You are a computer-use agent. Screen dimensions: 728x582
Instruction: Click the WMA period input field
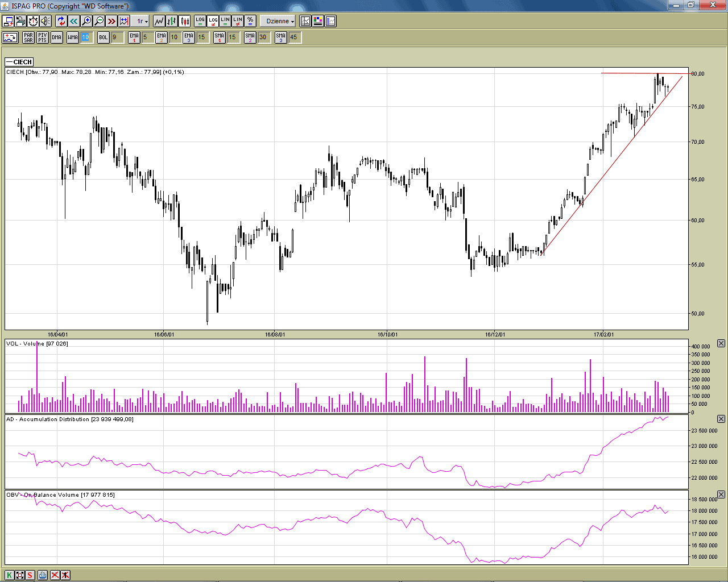click(85, 37)
